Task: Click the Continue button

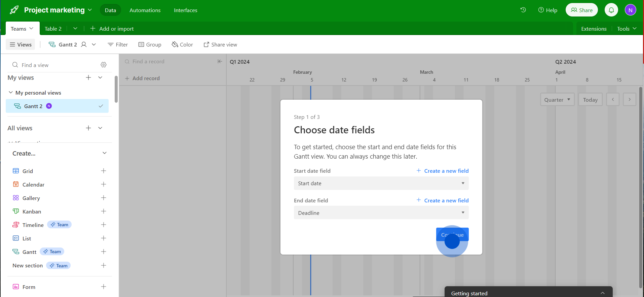Action: [452, 235]
